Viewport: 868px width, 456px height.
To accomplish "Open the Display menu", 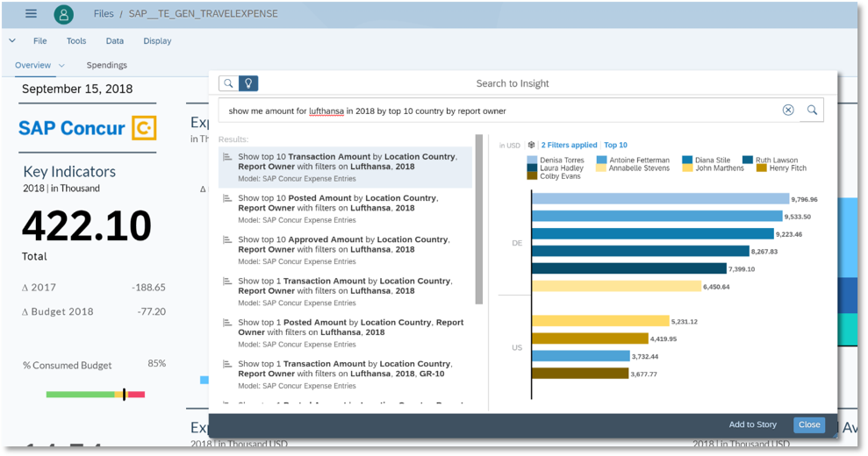I will click(x=157, y=41).
